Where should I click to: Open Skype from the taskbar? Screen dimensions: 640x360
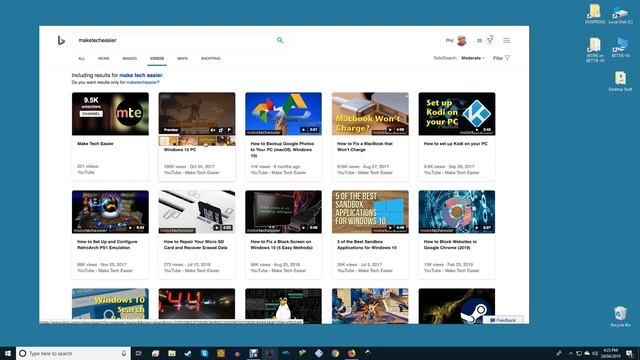204,353
